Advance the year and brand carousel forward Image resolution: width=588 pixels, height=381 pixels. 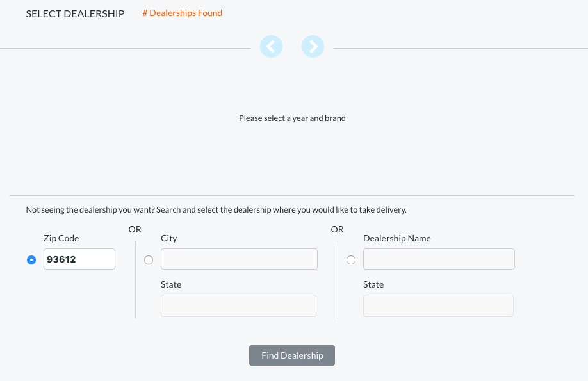313,46
